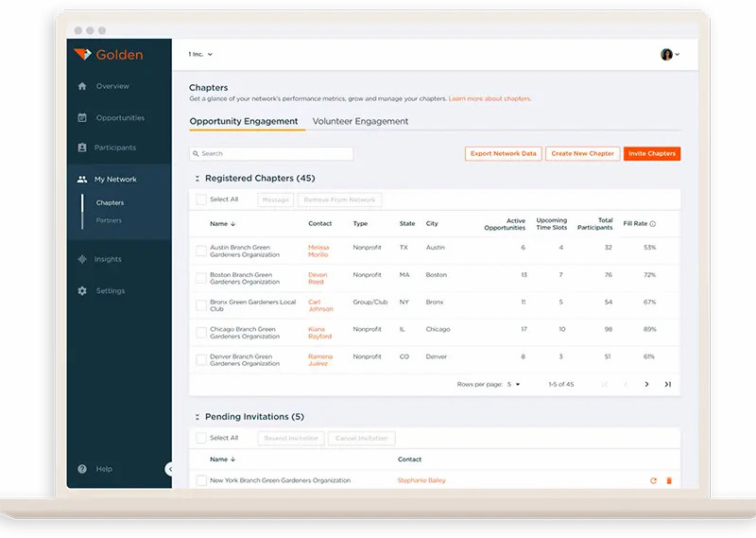Open contact Stephanie Bailey

coord(421,480)
